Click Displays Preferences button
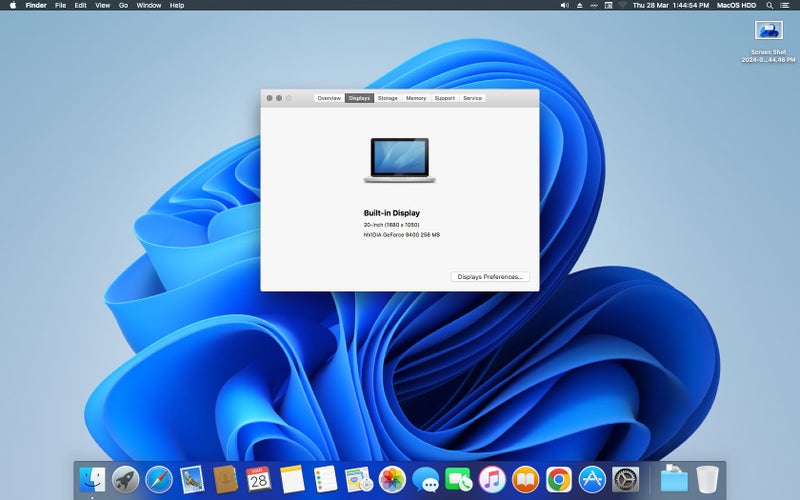Image resolution: width=800 pixels, height=500 pixels. [x=490, y=277]
